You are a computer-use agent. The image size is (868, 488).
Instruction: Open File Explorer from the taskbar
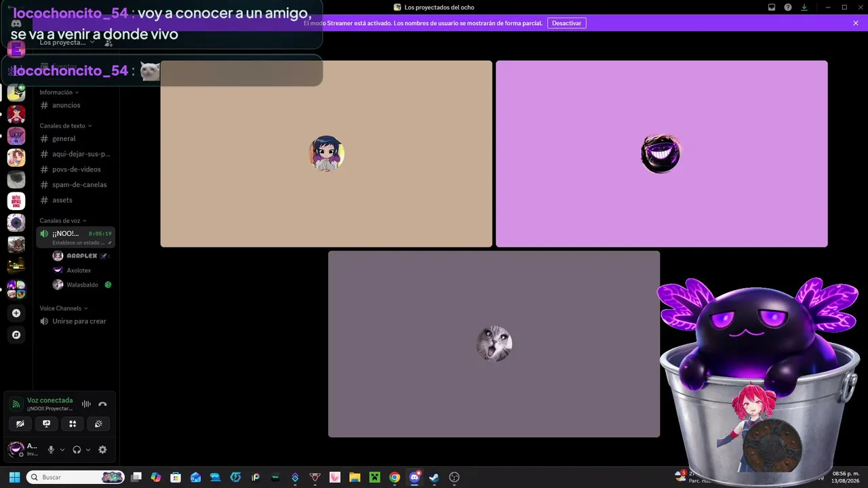click(x=355, y=477)
